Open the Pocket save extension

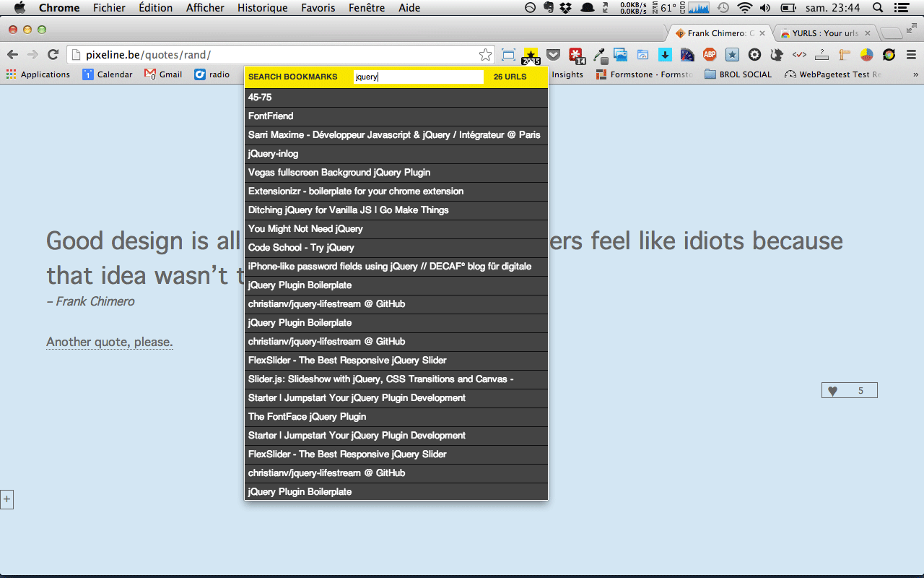coord(554,54)
